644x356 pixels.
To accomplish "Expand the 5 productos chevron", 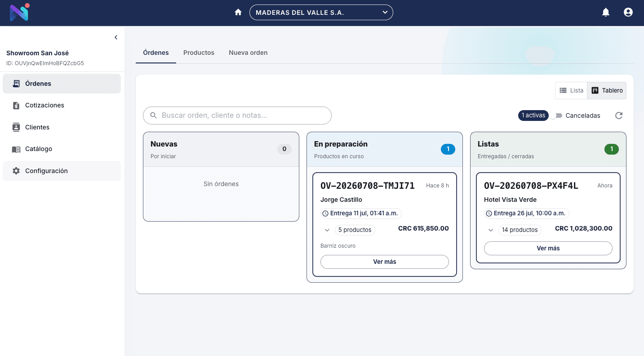I will point(327,230).
